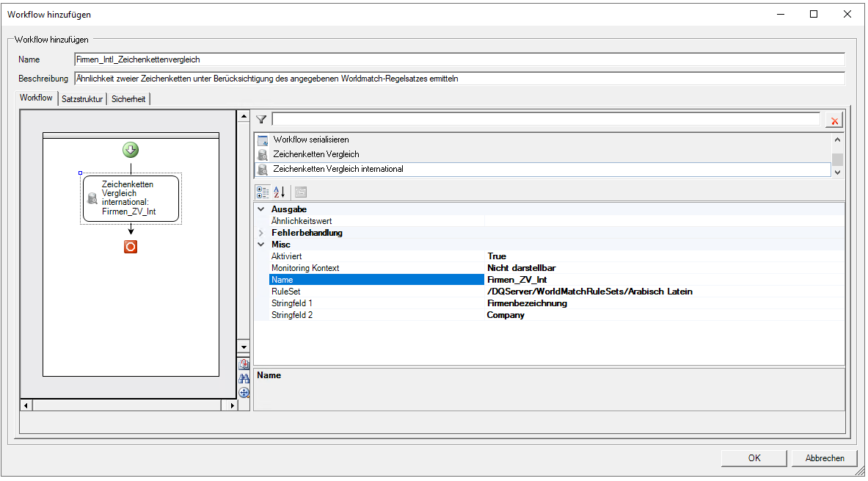
Task: Switch to the Sicherheit tab
Action: (128, 99)
